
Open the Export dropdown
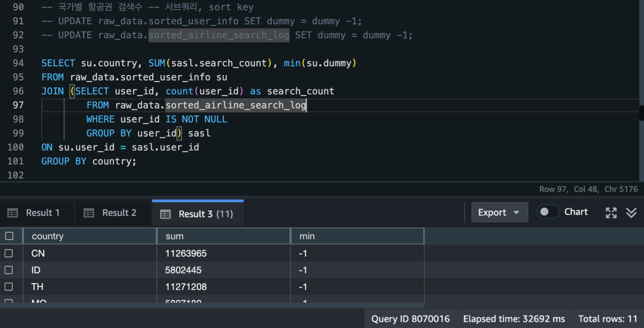(x=499, y=212)
